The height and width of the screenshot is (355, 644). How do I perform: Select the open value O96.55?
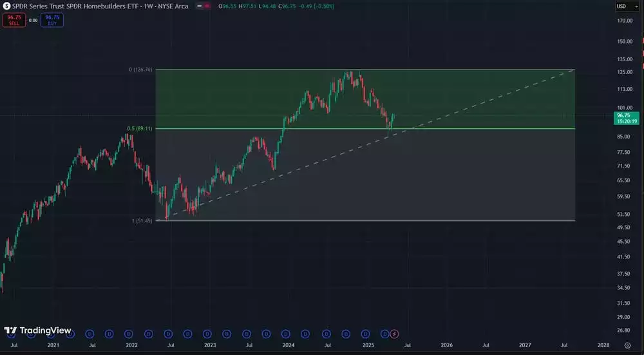227,6
